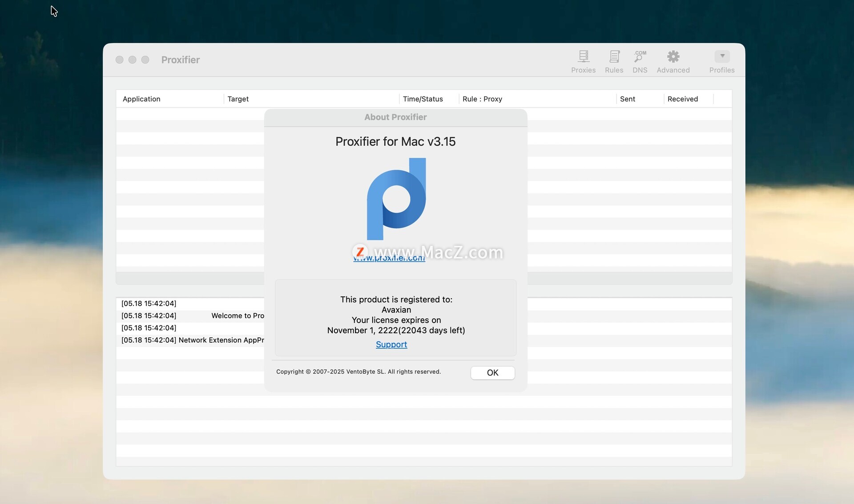854x504 pixels.
Task: Click the 'About Proxifier' dialog title
Action: pyautogui.click(x=395, y=117)
